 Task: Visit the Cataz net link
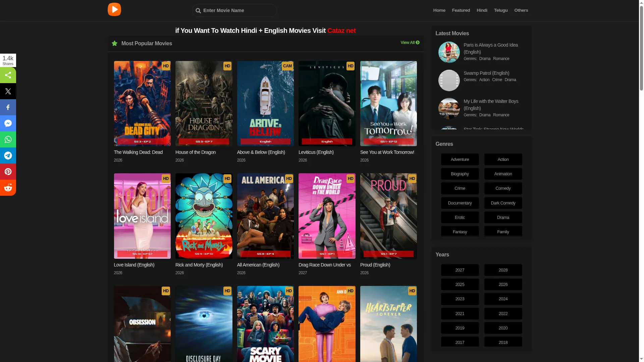(341, 31)
